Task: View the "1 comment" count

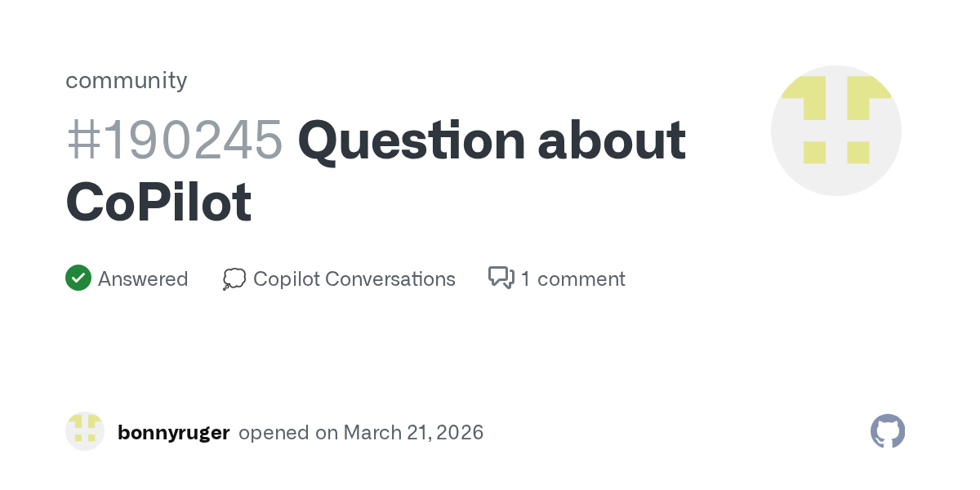Action: [x=572, y=279]
